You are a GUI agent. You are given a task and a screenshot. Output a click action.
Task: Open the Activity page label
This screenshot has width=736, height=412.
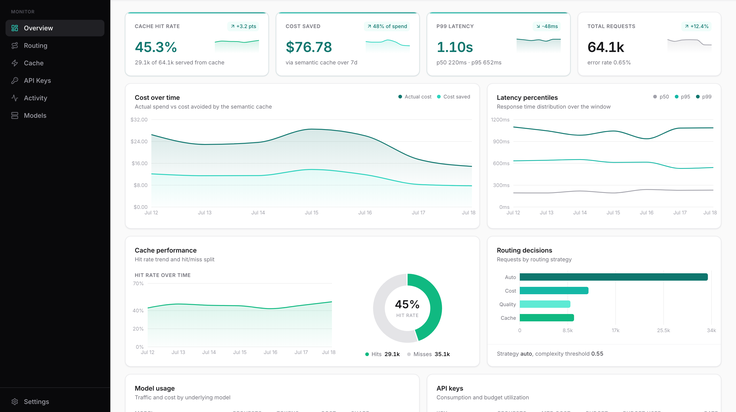coord(35,98)
